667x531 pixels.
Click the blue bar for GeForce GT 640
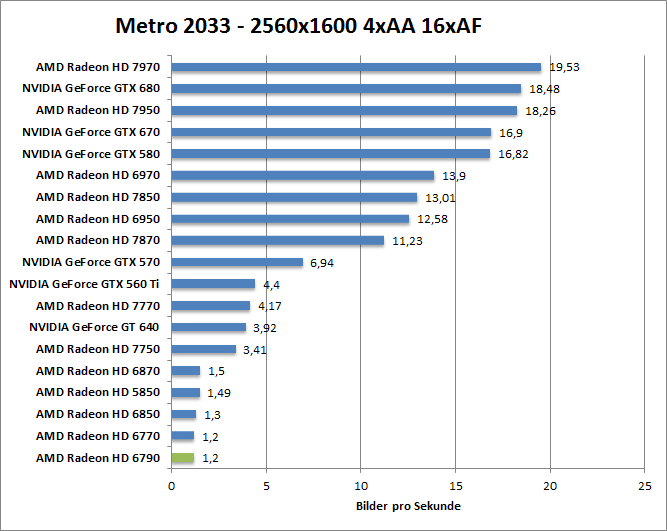209,327
